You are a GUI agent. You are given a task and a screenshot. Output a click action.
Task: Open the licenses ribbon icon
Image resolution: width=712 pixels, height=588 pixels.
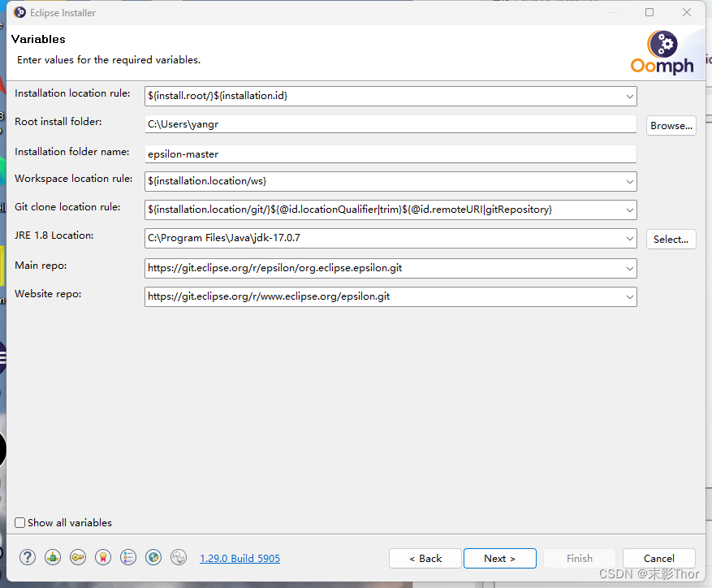pos(103,557)
